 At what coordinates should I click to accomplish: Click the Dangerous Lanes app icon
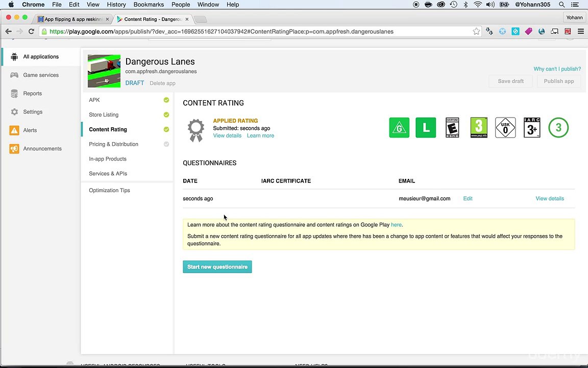(104, 71)
